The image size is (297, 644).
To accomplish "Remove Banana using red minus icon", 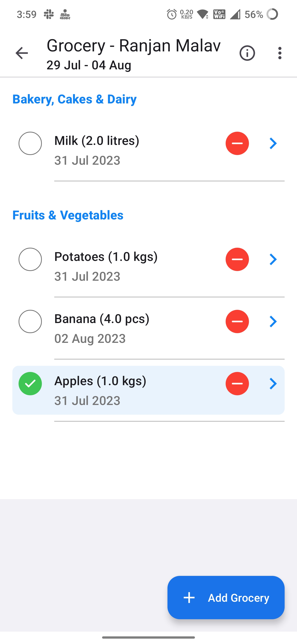I will pyautogui.click(x=237, y=322).
